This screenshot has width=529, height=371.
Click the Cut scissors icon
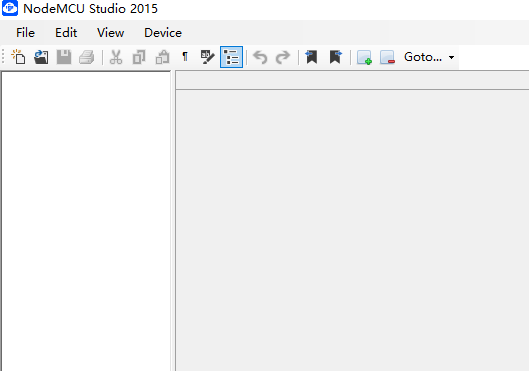coord(116,57)
